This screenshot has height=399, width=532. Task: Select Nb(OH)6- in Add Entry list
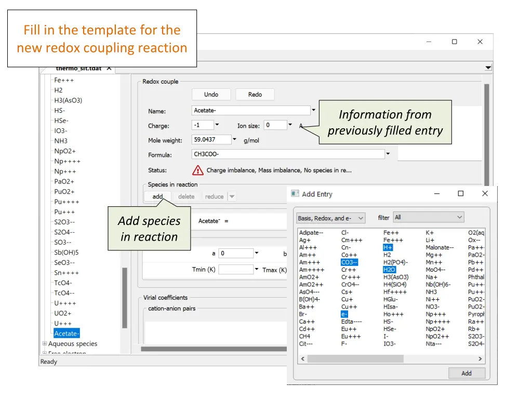point(438,284)
